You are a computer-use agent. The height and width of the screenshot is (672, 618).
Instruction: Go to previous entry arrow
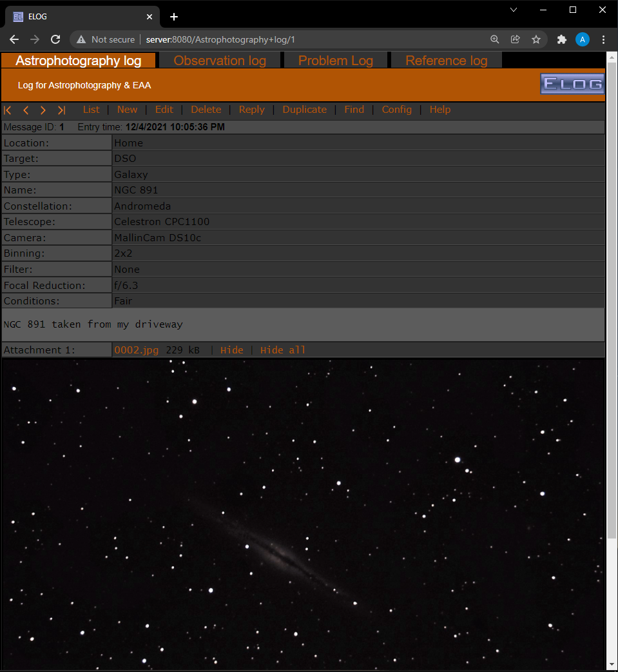(26, 110)
